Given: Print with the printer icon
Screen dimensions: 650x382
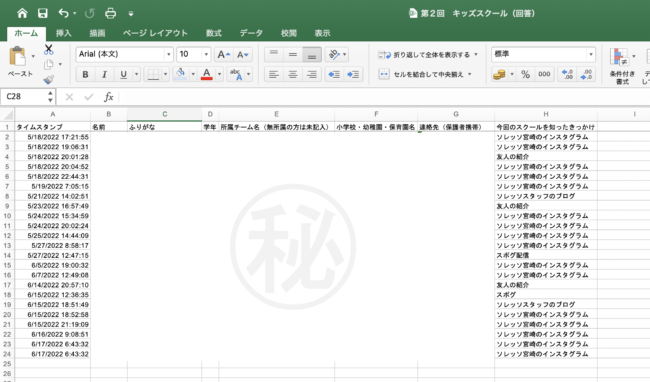Looking at the screenshot, I should (x=110, y=13).
